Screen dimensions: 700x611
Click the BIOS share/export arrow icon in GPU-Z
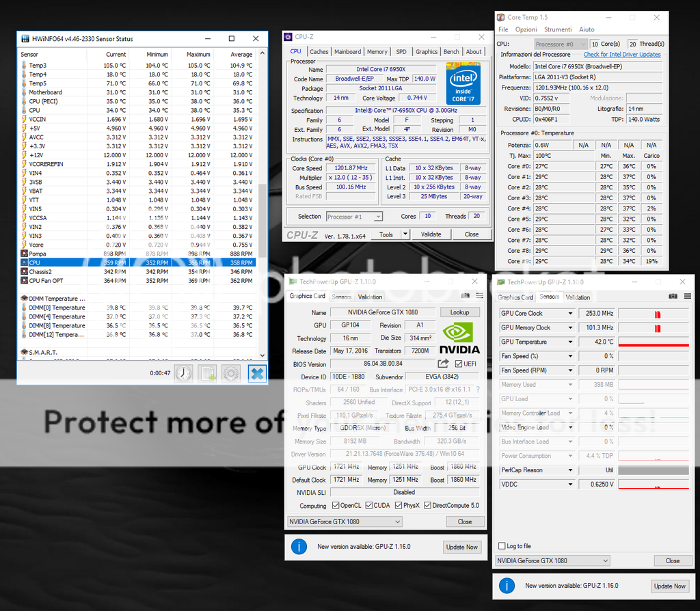point(444,364)
